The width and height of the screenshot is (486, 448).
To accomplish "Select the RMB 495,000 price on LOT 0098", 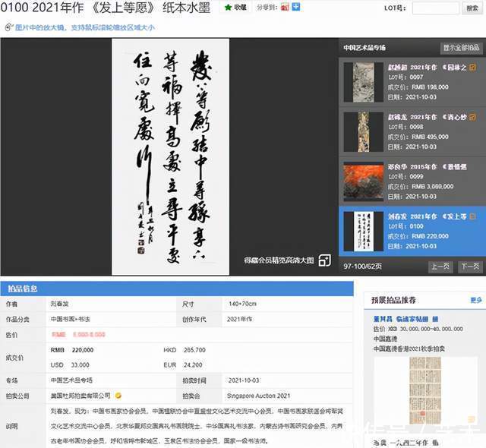I will (x=431, y=137).
